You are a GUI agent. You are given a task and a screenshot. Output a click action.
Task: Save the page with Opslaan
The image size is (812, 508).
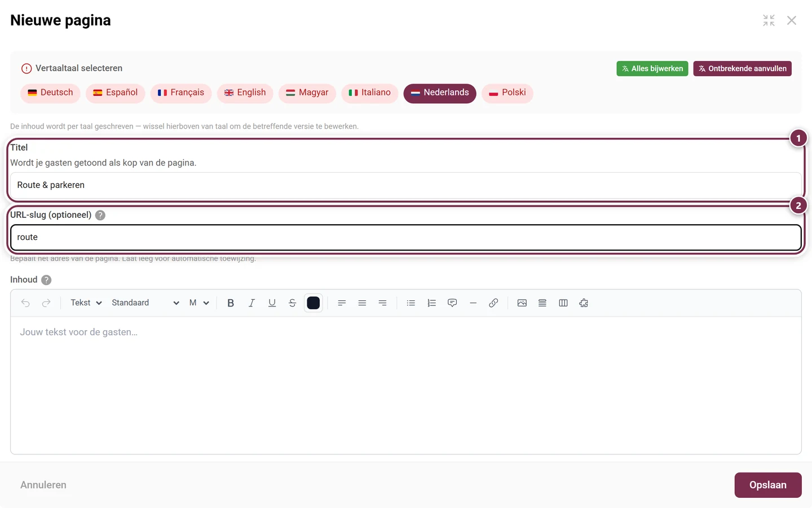[x=768, y=485]
